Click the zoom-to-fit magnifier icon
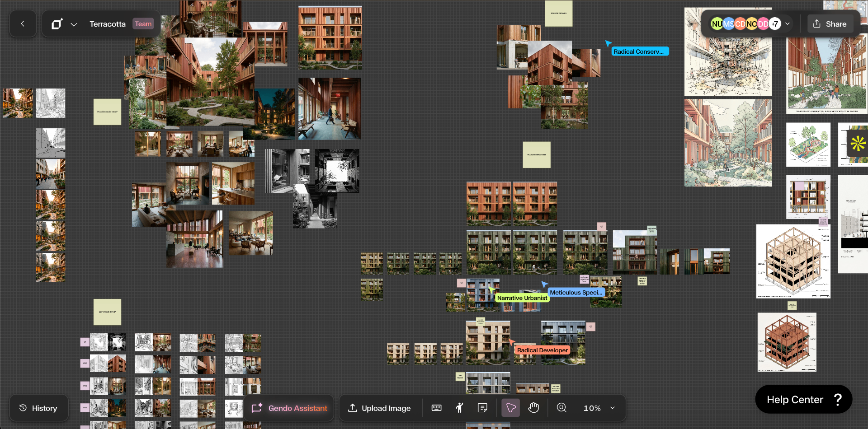This screenshot has height=429, width=868. (x=561, y=408)
